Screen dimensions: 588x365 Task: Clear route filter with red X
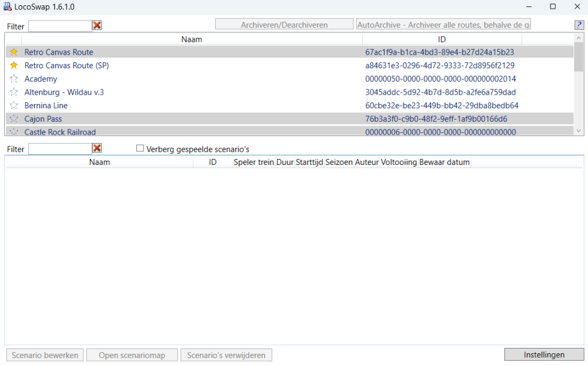pyautogui.click(x=97, y=25)
